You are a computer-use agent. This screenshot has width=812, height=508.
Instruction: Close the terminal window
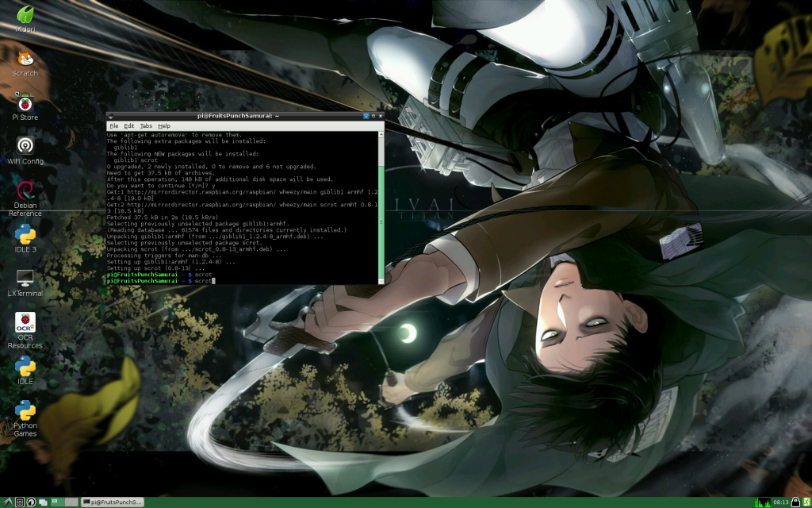[381, 116]
